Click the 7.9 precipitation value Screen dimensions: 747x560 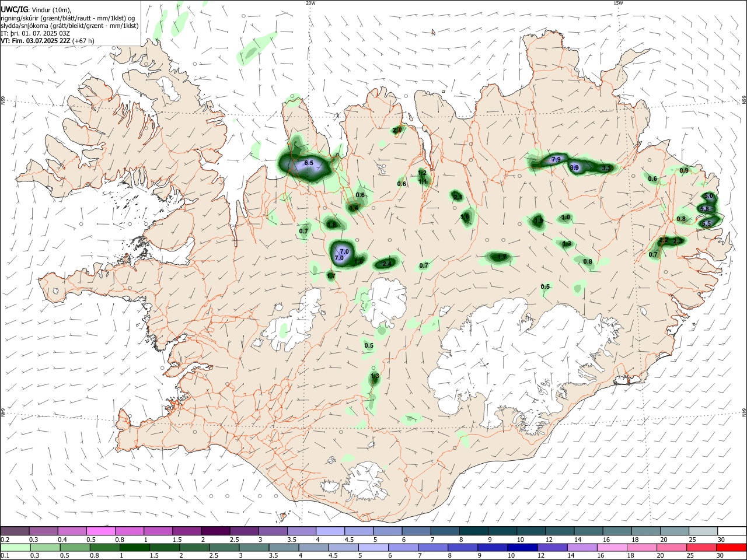pyautogui.click(x=556, y=159)
